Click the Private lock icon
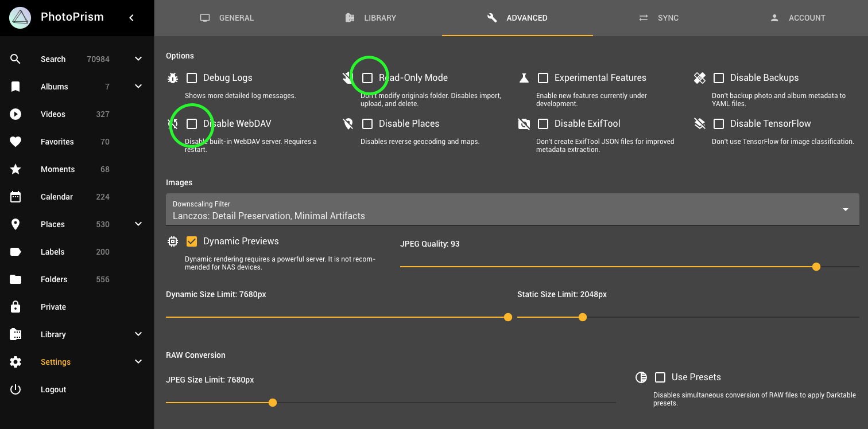Image resolution: width=868 pixels, height=429 pixels. (15, 307)
